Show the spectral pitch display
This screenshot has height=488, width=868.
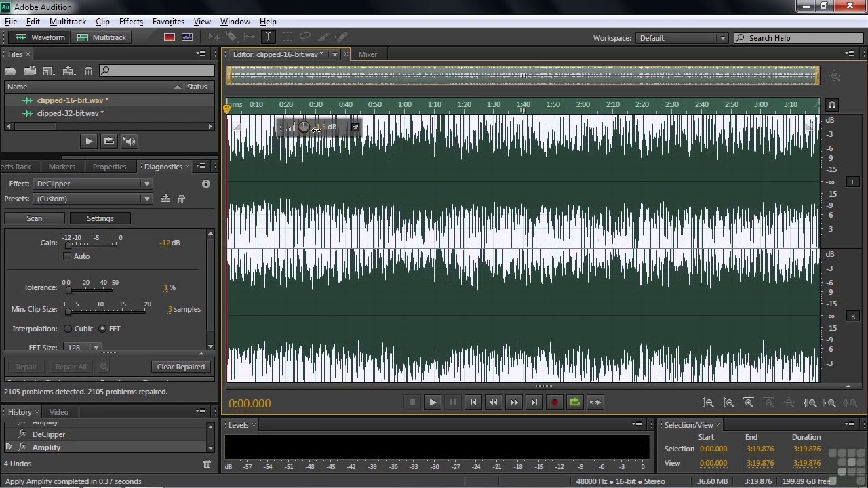(x=187, y=37)
